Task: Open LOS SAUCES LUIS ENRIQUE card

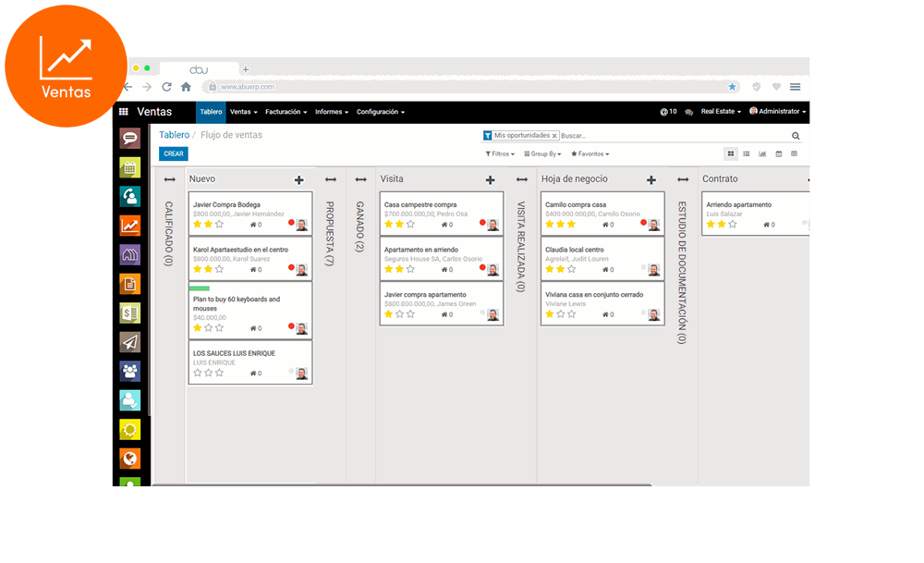Action: coord(250,362)
